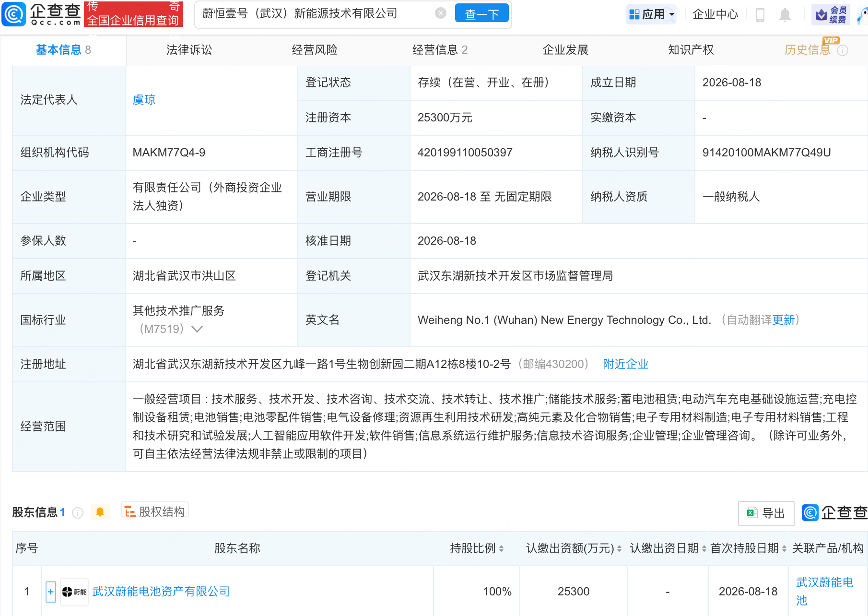Click registration number 420199110050397
Screen dimensions: 868x616
pyautogui.click(x=465, y=153)
